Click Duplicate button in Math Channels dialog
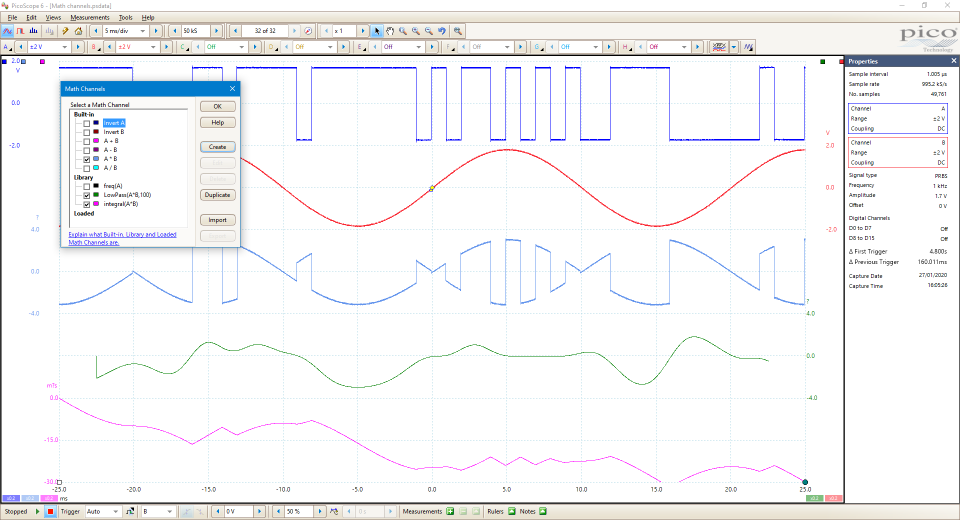Viewport: 960px width, 520px height. (217, 195)
